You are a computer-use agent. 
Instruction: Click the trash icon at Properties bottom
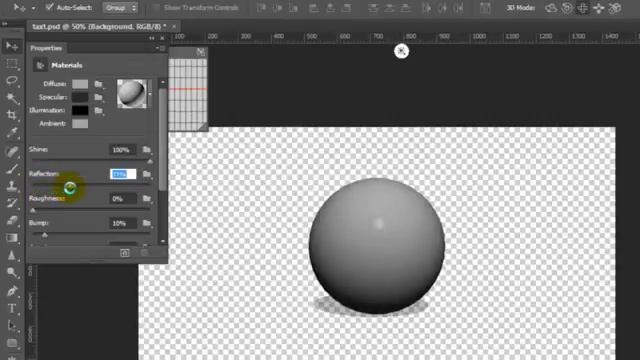pos(144,253)
